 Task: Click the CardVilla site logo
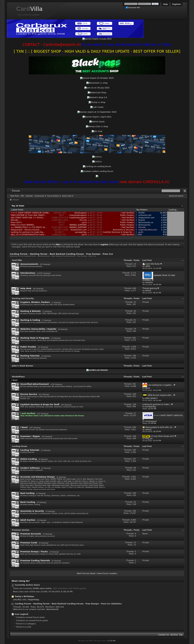tap(29, 9)
